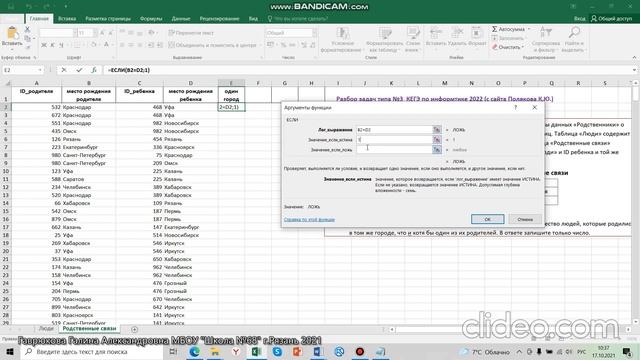Screen dimensions: 640x360
Task: Click the Значение_если_ложь input field
Action: point(394,150)
